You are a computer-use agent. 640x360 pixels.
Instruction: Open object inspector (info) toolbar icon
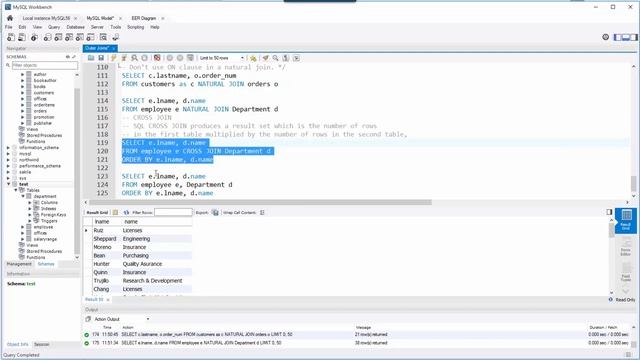click(34, 37)
